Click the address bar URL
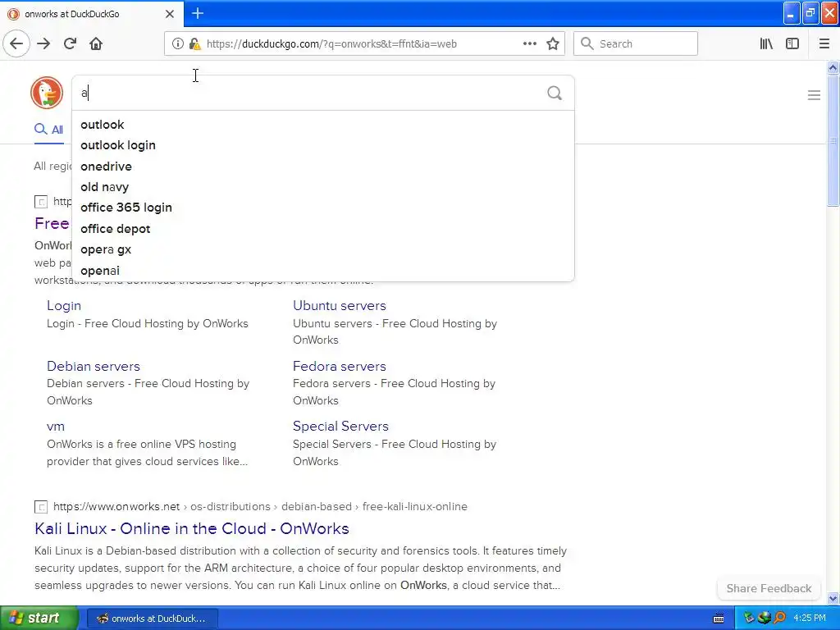The width and height of the screenshot is (840, 630). pyautogui.click(x=331, y=44)
